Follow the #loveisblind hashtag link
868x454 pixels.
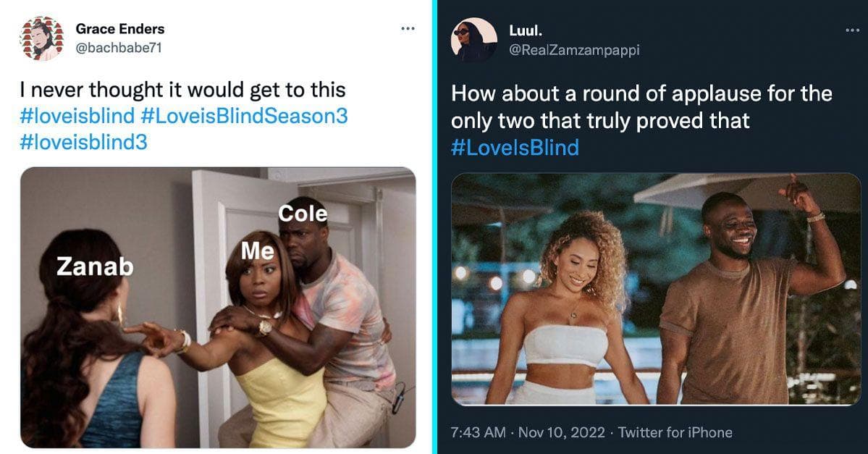tap(77, 116)
